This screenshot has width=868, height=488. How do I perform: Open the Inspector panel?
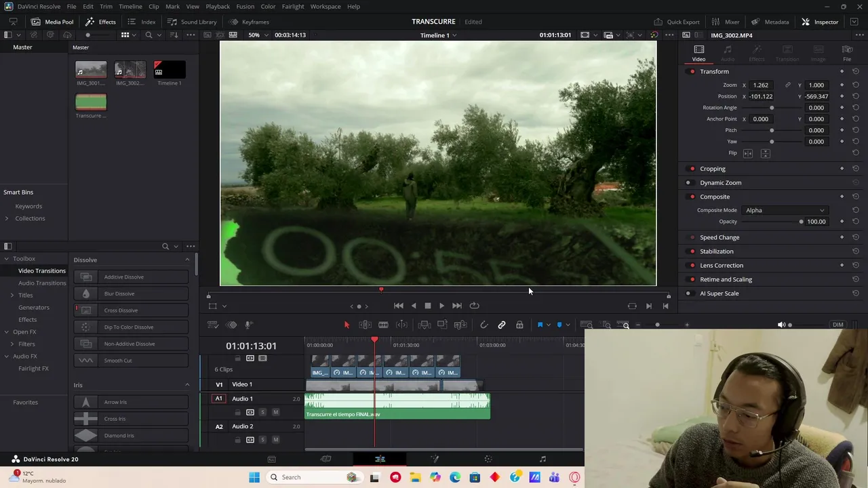point(819,22)
